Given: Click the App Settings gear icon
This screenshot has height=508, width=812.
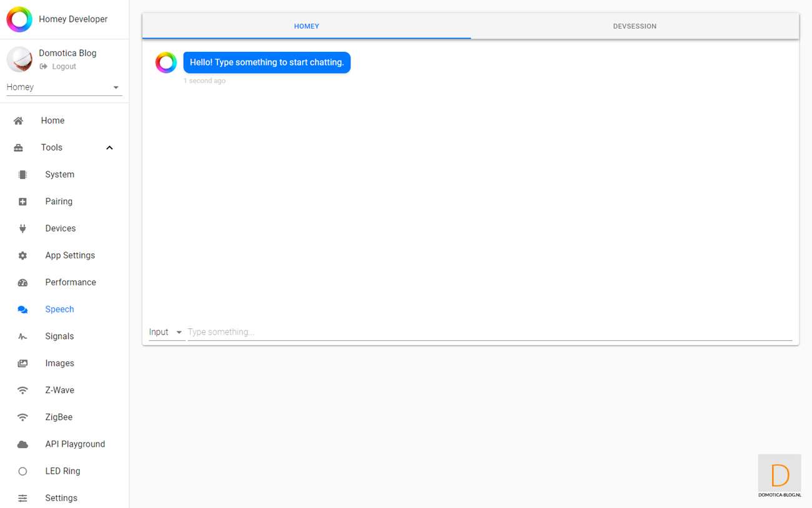Looking at the screenshot, I should [22, 255].
